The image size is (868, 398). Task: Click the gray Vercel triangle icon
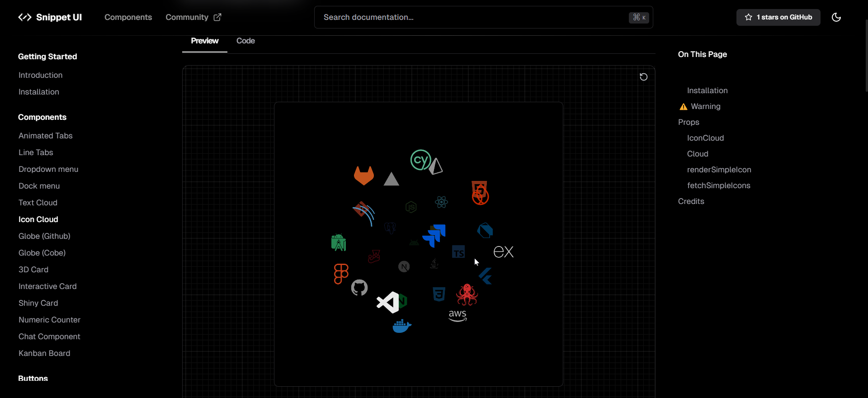point(392,179)
